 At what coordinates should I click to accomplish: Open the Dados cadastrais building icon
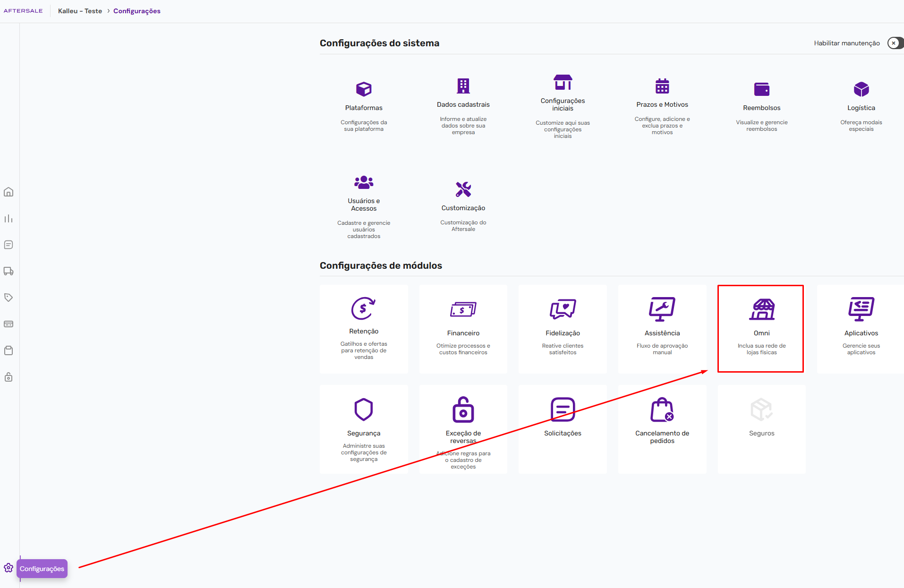tap(463, 85)
